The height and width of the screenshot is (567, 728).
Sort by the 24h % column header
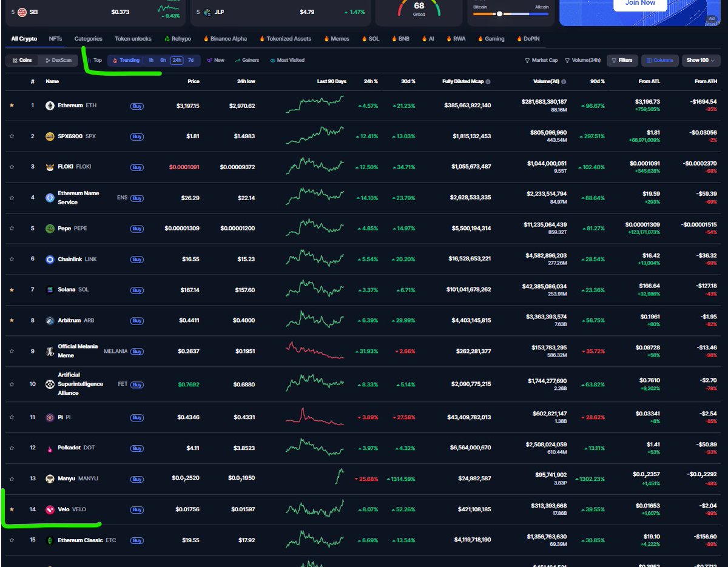(371, 81)
